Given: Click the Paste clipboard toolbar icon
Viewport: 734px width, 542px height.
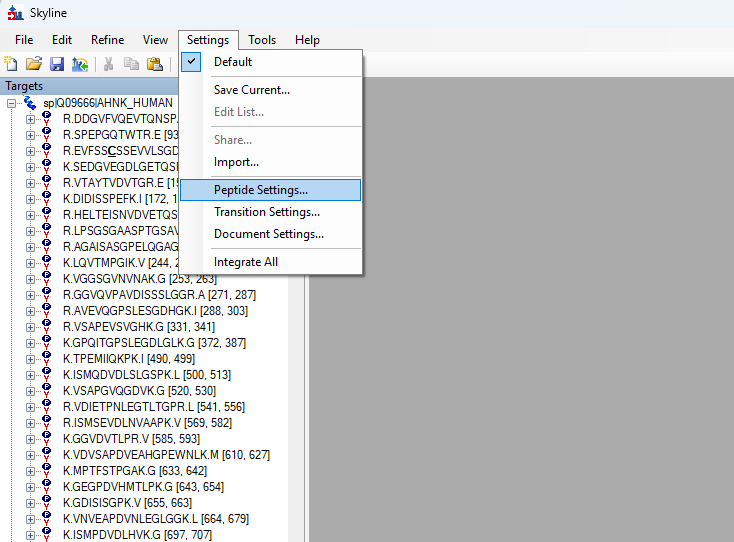Looking at the screenshot, I should click(x=155, y=64).
